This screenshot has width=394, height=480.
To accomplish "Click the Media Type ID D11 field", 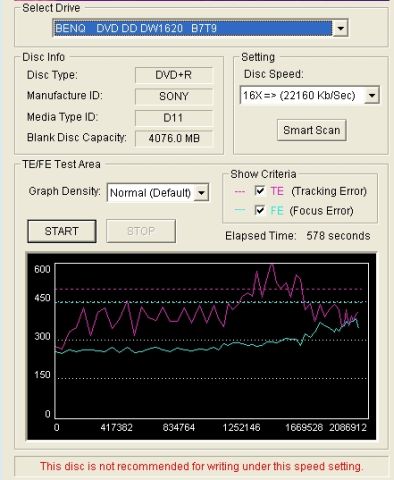I will 174,118.
